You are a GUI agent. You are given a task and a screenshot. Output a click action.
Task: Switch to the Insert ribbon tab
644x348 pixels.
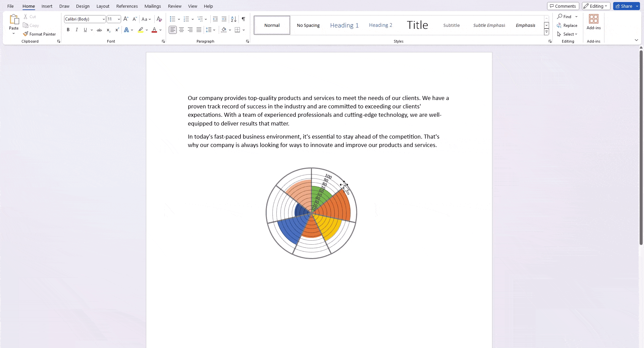point(47,6)
